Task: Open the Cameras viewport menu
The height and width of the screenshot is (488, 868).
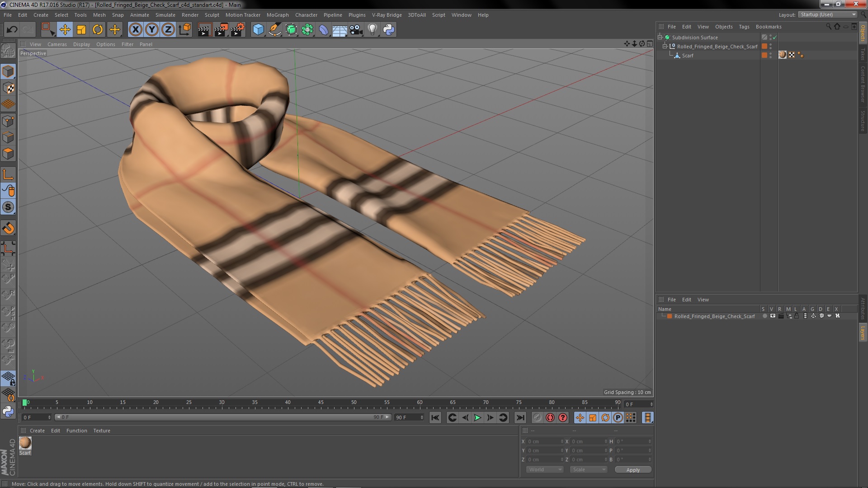Action: (57, 44)
